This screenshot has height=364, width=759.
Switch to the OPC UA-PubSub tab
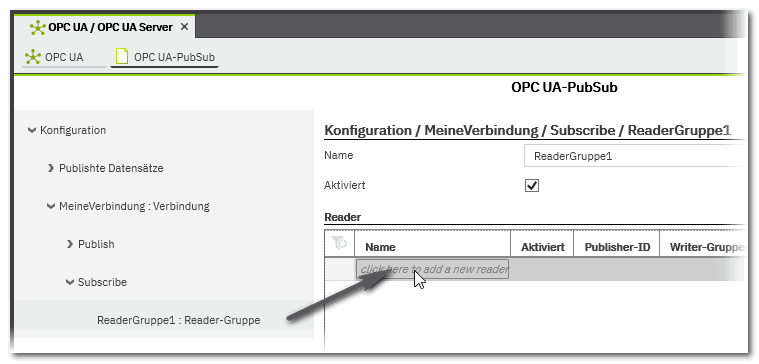click(165, 57)
